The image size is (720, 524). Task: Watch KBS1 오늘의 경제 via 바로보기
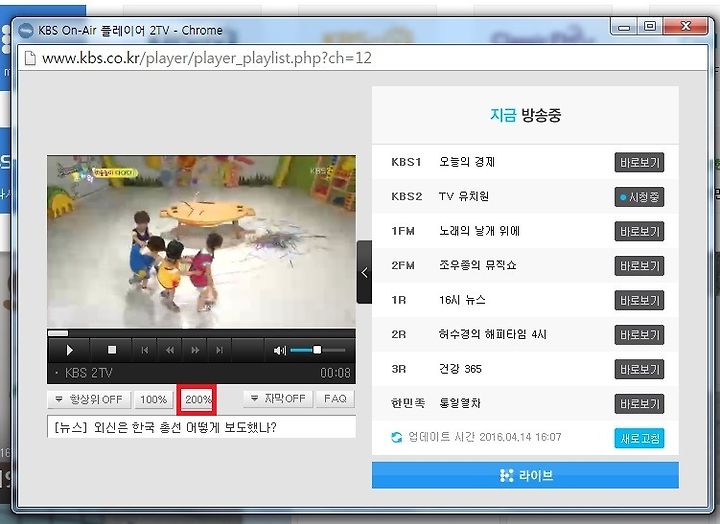tap(639, 163)
